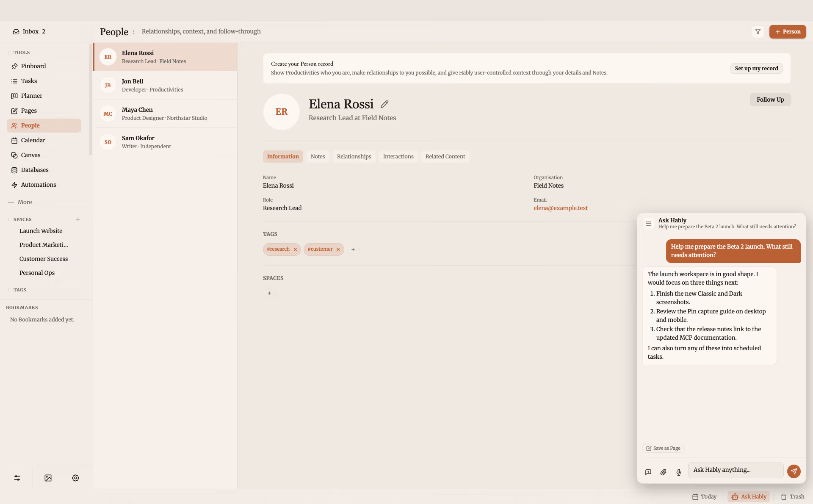The width and height of the screenshot is (813, 504).
Task: Open the Ask Hably chat menu icon
Action: [649, 223]
